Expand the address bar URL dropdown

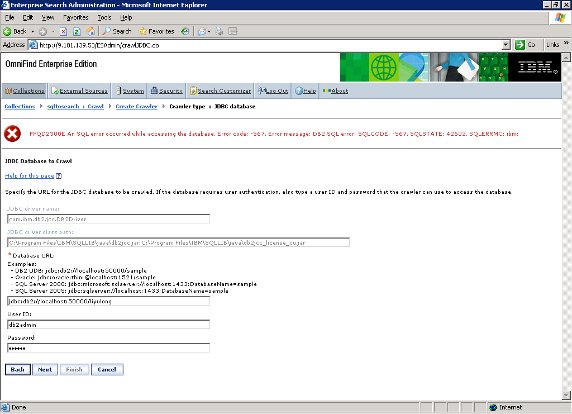click(506, 45)
